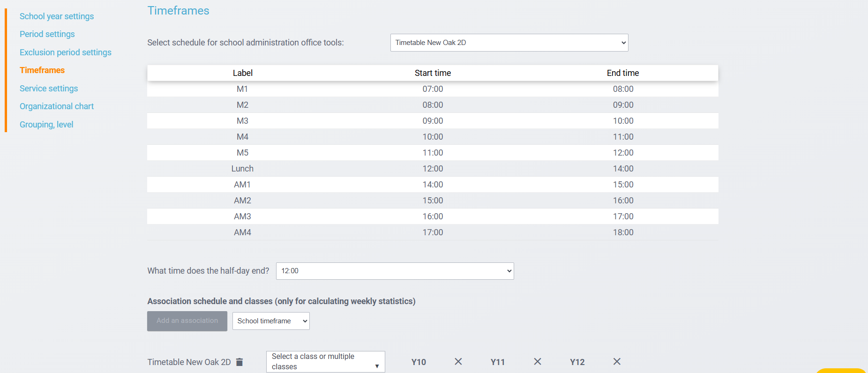868x373 pixels.
Task: Open Grouping, level settings
Action: tap(46, 125)
